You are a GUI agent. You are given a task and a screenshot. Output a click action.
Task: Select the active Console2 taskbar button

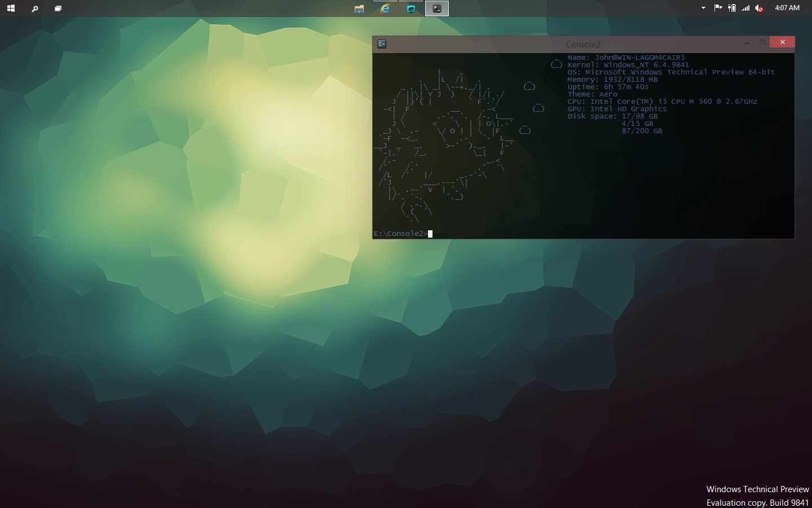coord(437,8)
